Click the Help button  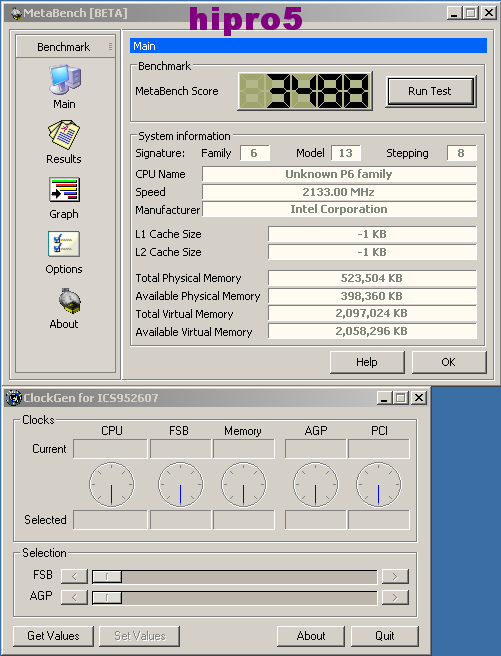tap(367, 362)
